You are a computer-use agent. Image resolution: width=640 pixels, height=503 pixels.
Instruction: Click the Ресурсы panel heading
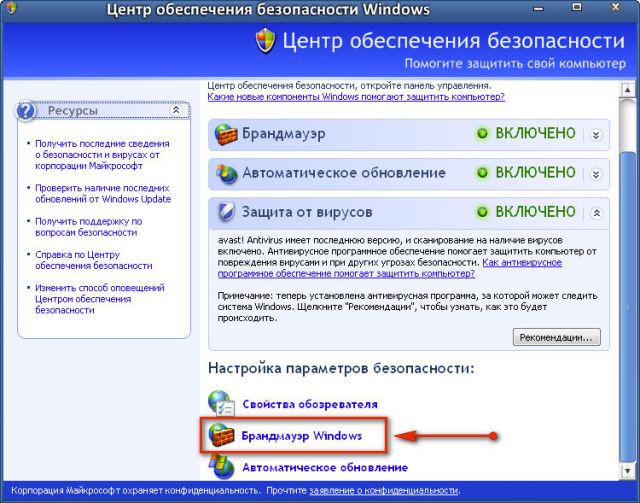(73, 111)
